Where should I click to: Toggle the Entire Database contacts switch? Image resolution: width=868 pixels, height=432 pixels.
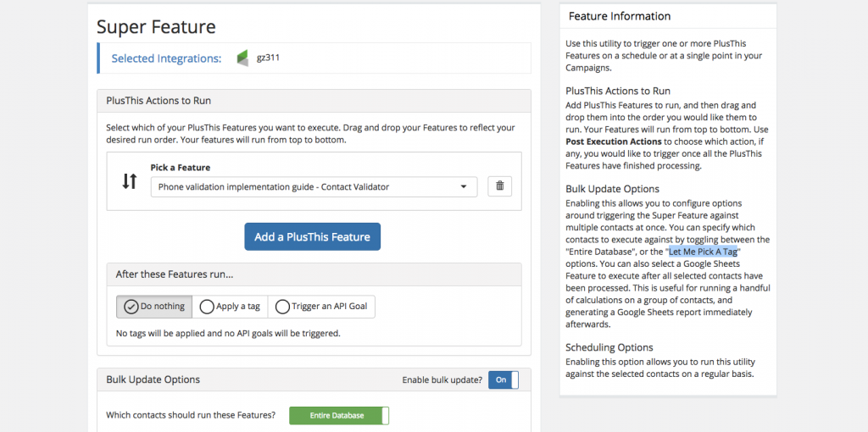(339, 415)
